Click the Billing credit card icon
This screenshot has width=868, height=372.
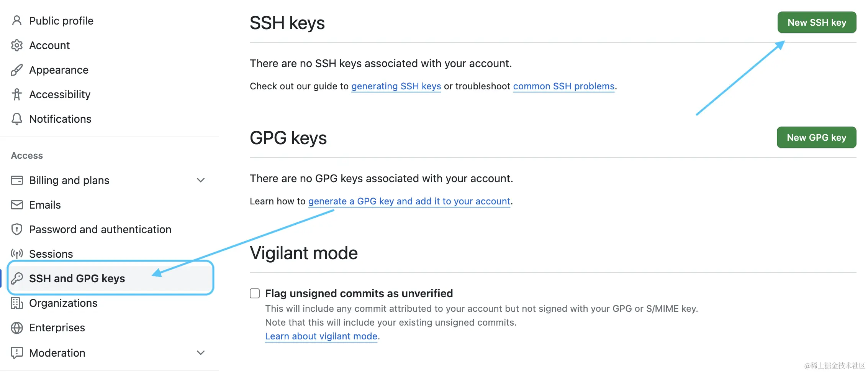click(x=16, y=180)
